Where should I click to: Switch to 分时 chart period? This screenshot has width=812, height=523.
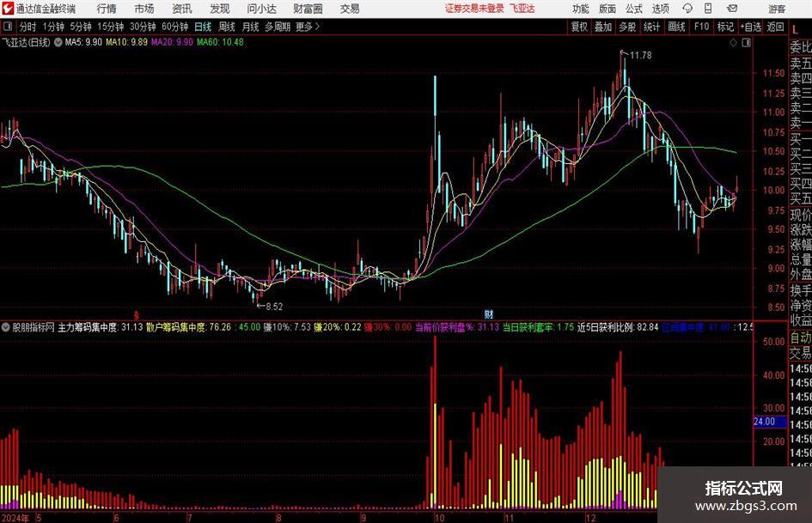[x=27, y=27]
